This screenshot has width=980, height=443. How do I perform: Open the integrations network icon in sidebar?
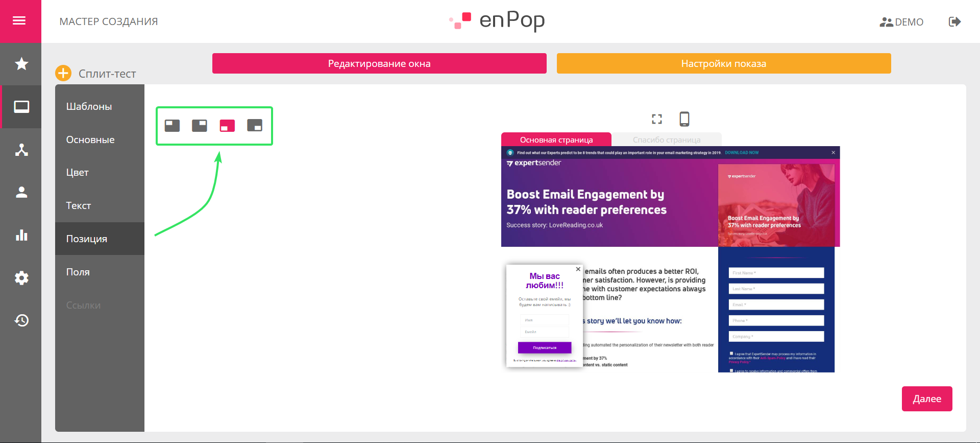click(x=21, y=150)
